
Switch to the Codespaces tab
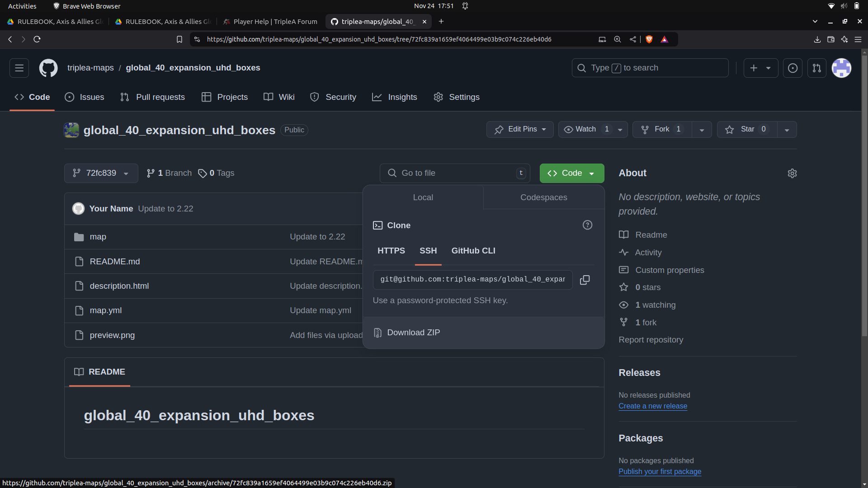click(x=544, y=197)
